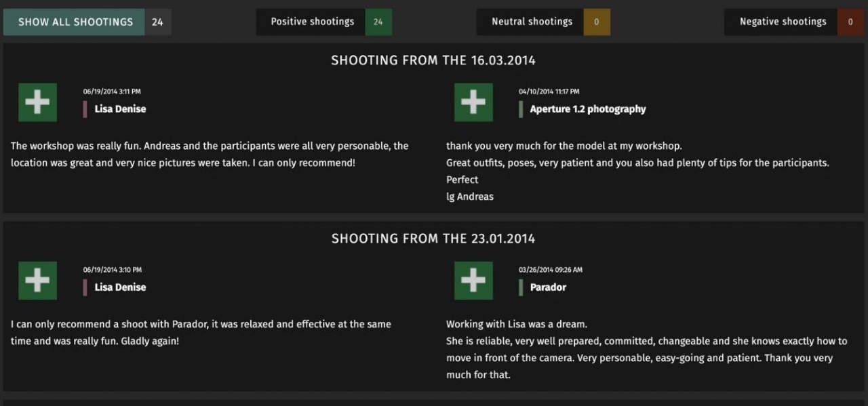Click the 03/26/2014 09:26 AM timestamp
The width and height of the screenshot is (868, 406).
(551, 270)
